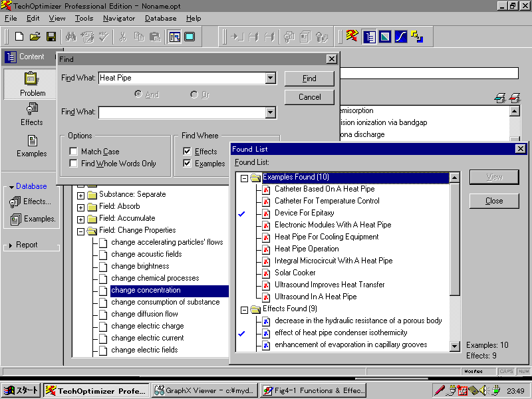The height and width of the screenshot is (399, 532).
Task: Click the navigator arrow-to-bar toolbar icon
Action: pyautogui.click(x=237, y=37)
